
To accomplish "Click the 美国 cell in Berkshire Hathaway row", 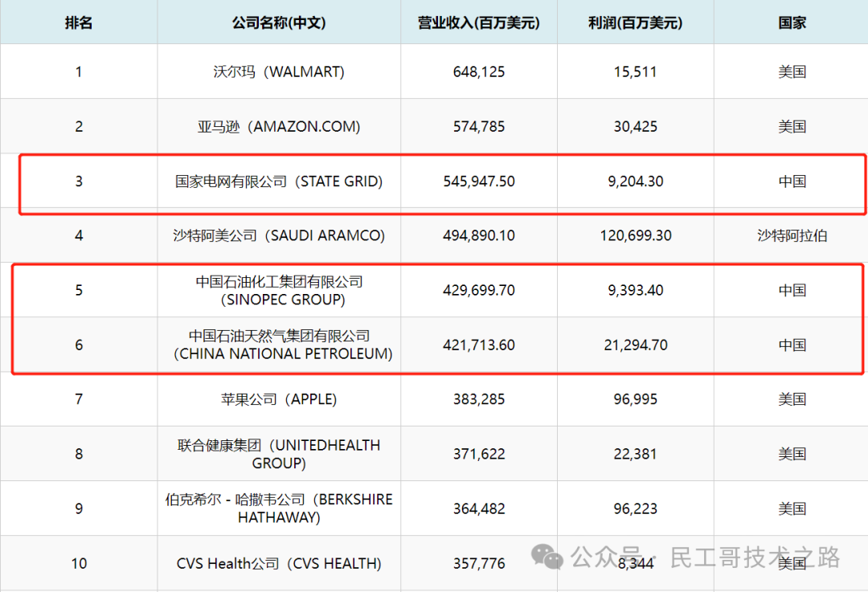I will [x=792, y=509].
